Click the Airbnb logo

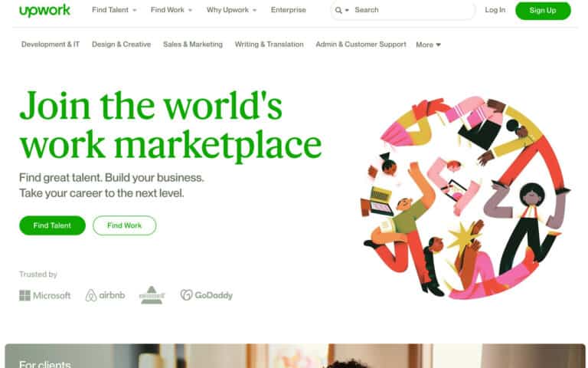tap(105, 295)
